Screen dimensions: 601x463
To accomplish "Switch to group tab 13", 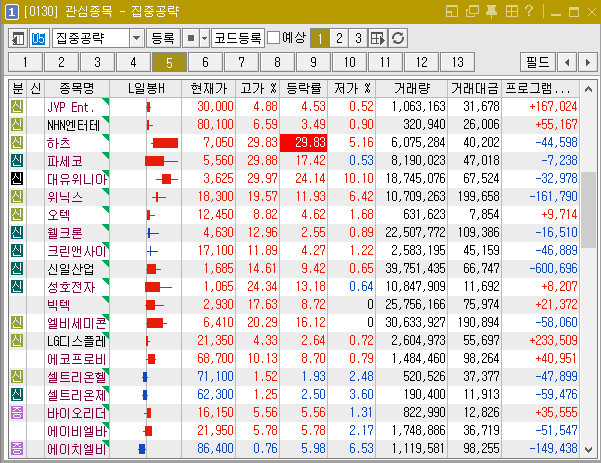I will point(458,62).
